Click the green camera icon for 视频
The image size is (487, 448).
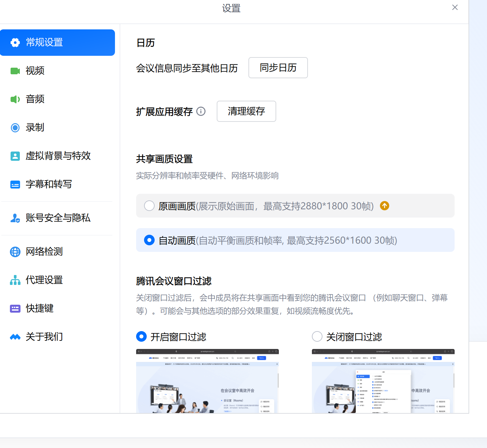coord(15,71)
